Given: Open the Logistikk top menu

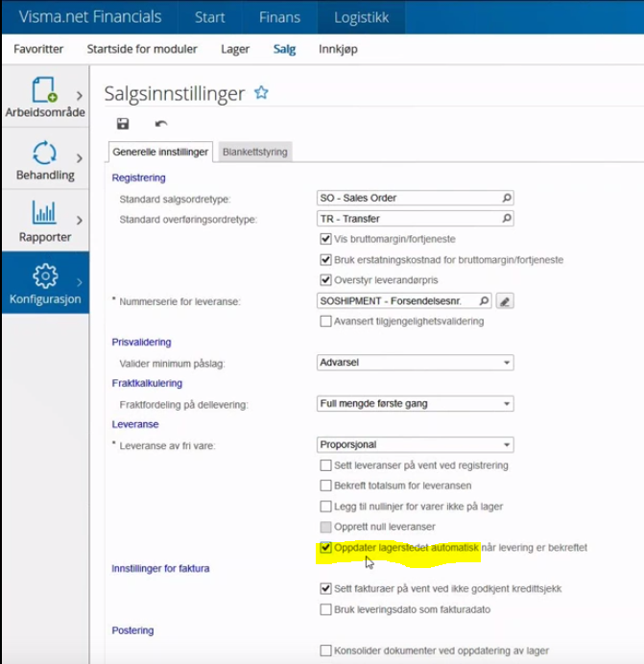Looking at the screenshot, I should click(361, 17).
